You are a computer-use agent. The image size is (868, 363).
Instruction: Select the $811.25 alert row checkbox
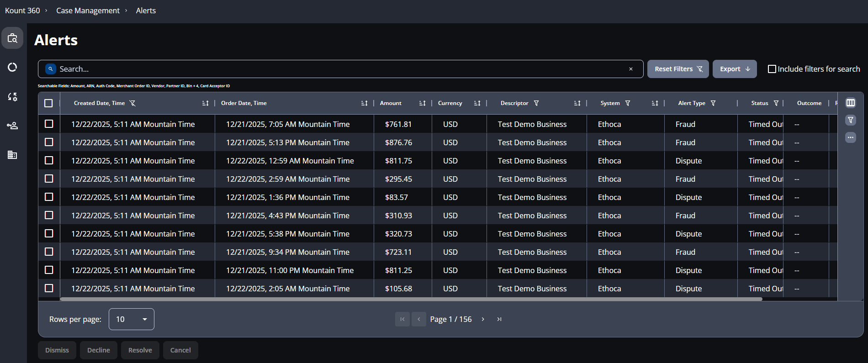coord(49,270)
